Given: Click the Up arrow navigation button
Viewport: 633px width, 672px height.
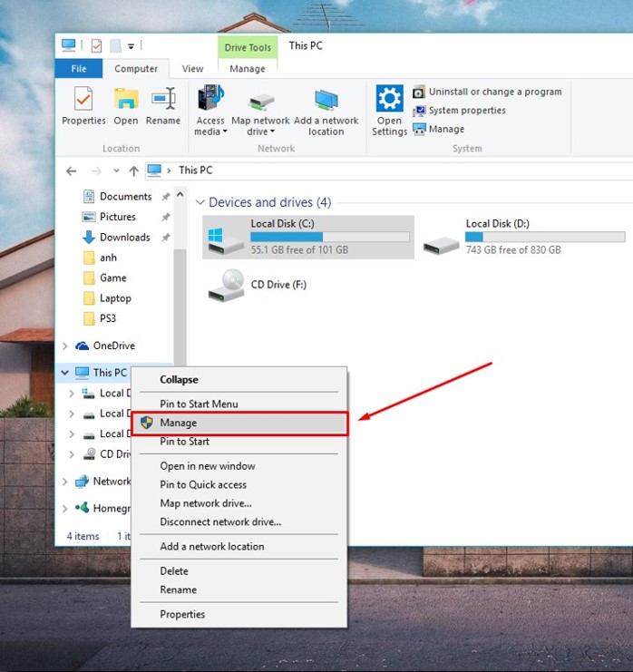Looking at the screenshot, I should pyautogui.click(x=134, y=170).
